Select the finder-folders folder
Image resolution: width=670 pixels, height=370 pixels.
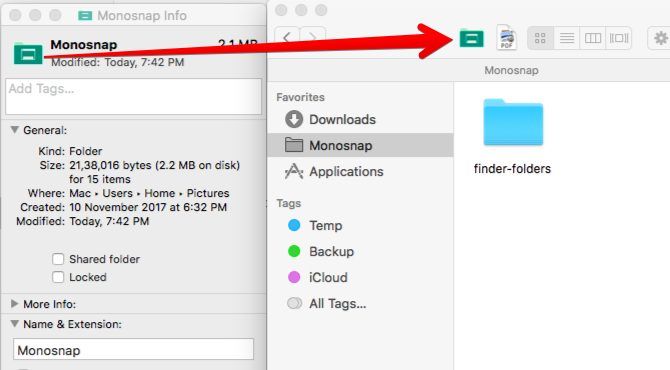pos(513,136)
